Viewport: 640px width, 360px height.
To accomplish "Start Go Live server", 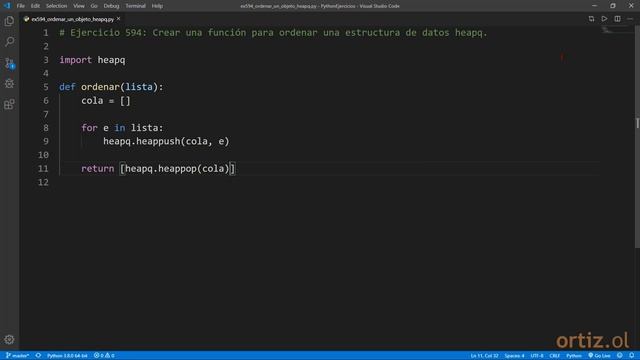I will [x=599, y=356].
